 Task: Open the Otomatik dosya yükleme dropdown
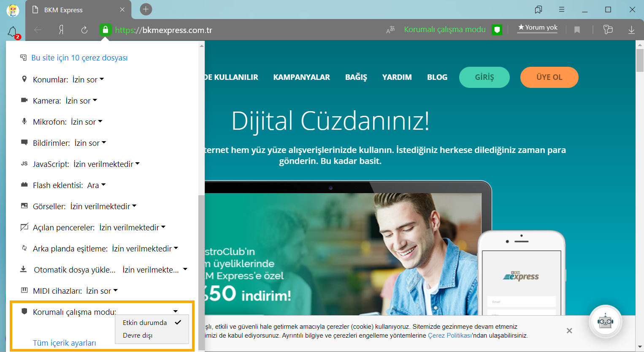(x=155, y=270)
